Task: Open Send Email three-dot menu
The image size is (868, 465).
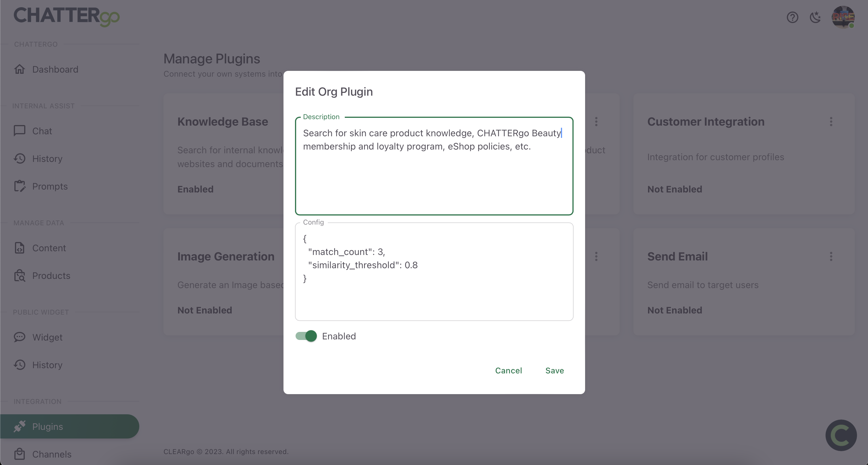Action: [x=831, y=257]
